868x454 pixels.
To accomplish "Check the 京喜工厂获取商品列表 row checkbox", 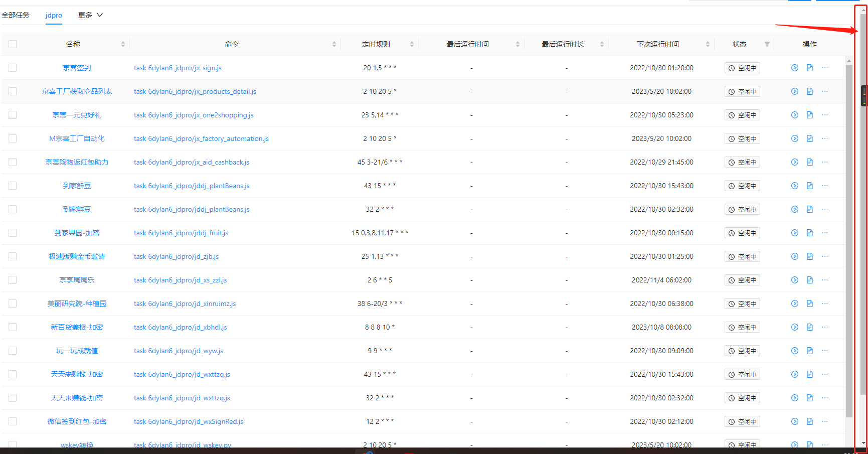I will tap(13, 91).
